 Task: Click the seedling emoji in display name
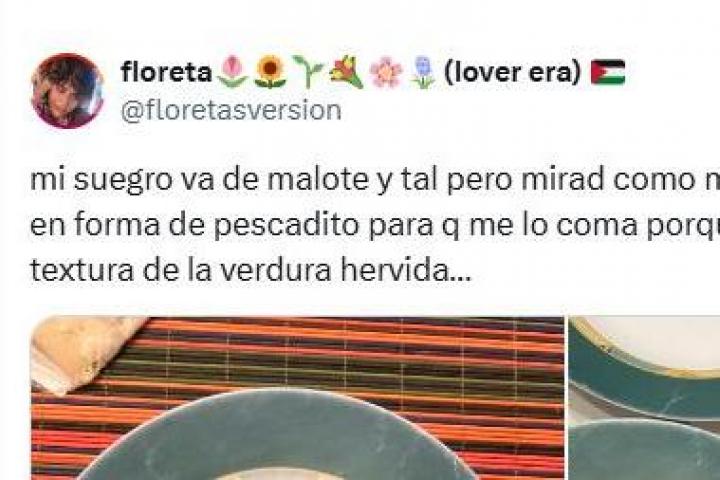pos(309,72)
